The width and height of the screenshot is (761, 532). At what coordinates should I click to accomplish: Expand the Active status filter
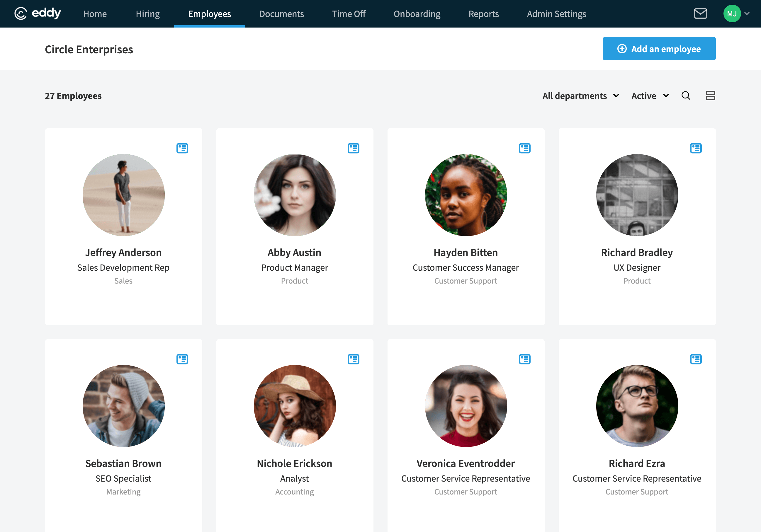point(650,96)
